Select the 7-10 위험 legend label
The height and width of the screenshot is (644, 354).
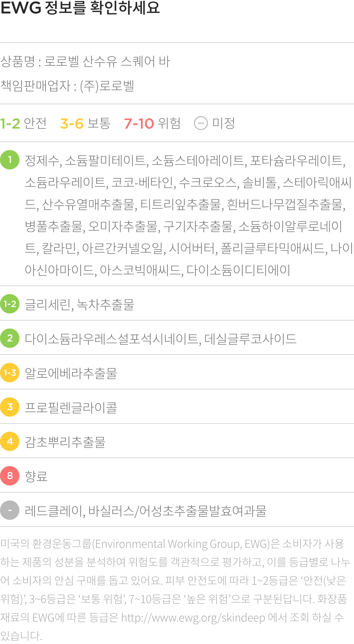152,123
